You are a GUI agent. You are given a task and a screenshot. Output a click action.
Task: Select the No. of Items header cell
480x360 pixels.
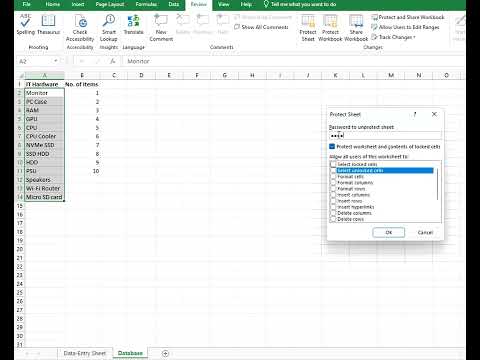click(82, 84)
